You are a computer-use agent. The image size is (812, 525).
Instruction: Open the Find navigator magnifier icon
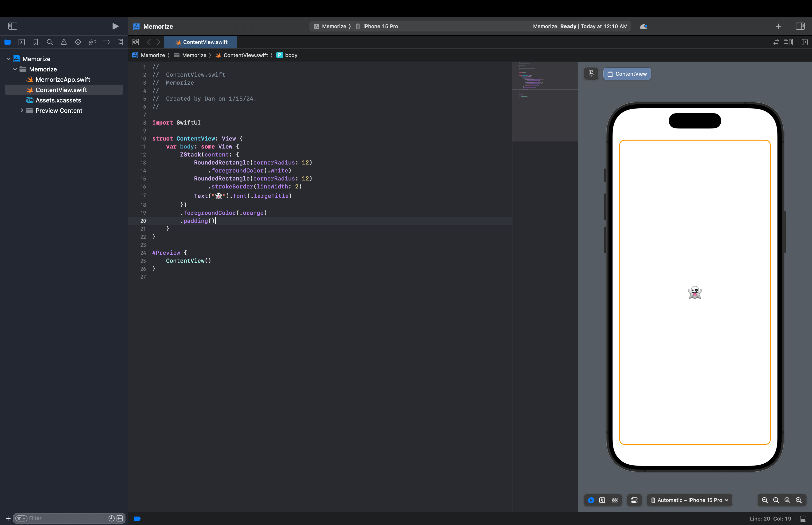(x=50, y=42)
